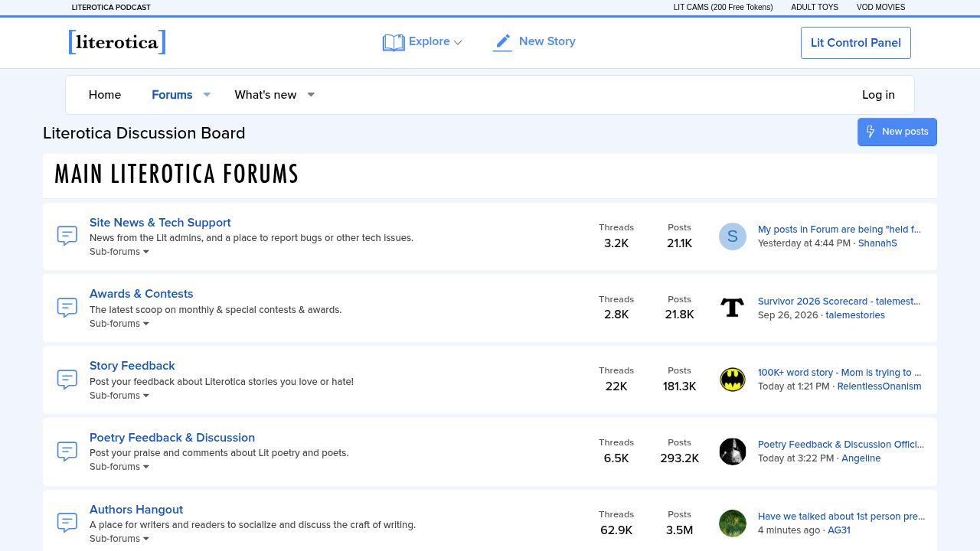
Task: Expand Sub-forums under Awards & Contests
Action: [x=119, y=324]
